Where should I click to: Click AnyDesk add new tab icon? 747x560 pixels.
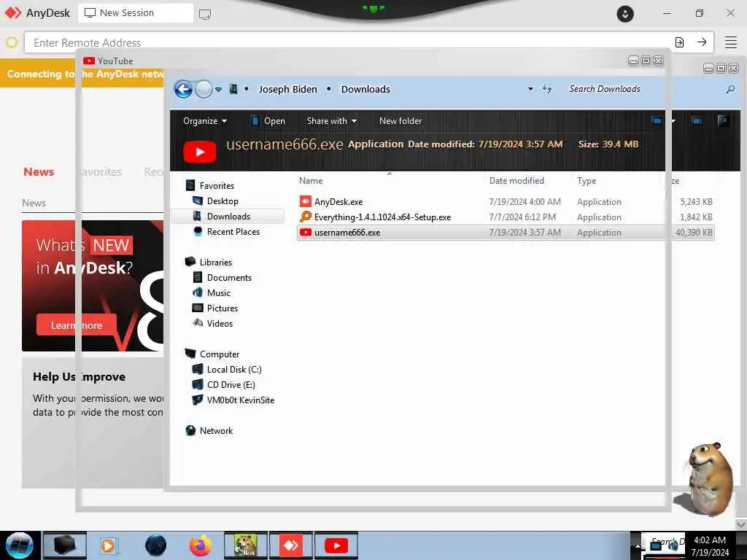[x=205, y=14]
